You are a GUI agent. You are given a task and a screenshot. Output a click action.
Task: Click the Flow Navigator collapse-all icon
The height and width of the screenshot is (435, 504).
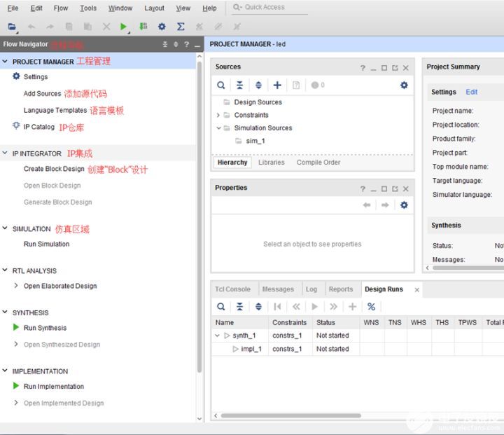pyautogui.click(x=165, y=44)
